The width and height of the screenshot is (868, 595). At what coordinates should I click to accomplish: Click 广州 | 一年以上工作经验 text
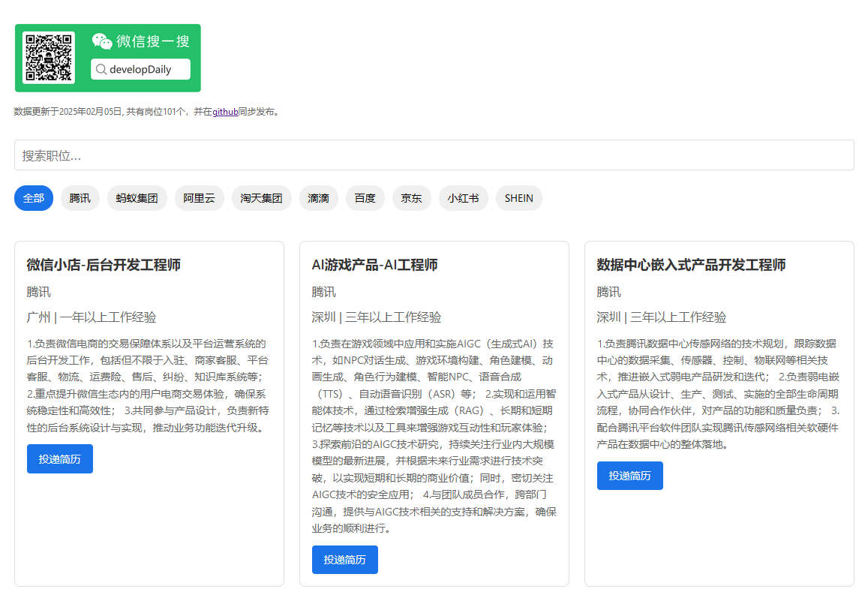pos(92,317)
